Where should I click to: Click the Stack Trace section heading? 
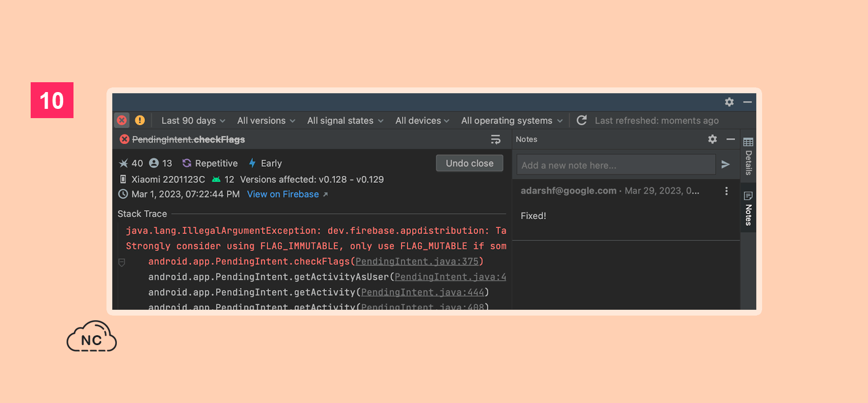click(x=142, y=214)
